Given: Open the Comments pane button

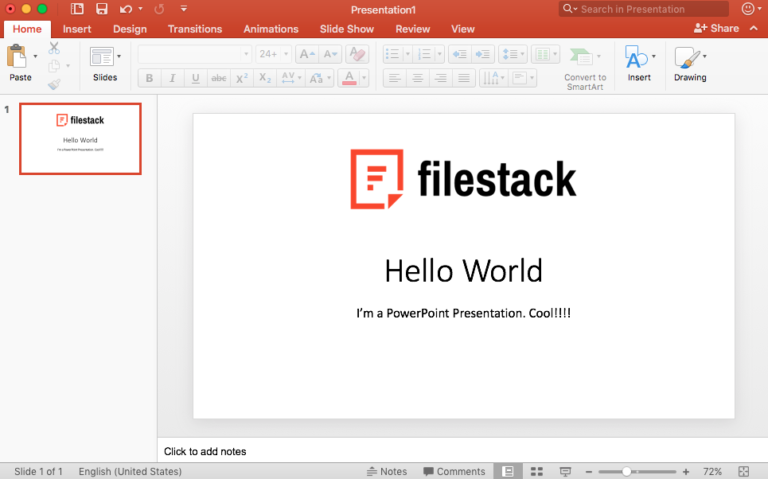Looking at the screenshot, I should pos(453,471).
